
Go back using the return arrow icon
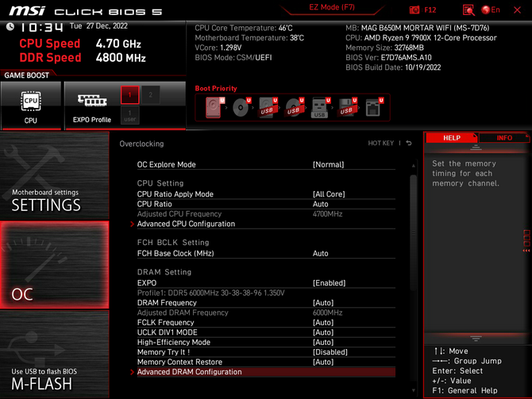[x=409, y=143]
